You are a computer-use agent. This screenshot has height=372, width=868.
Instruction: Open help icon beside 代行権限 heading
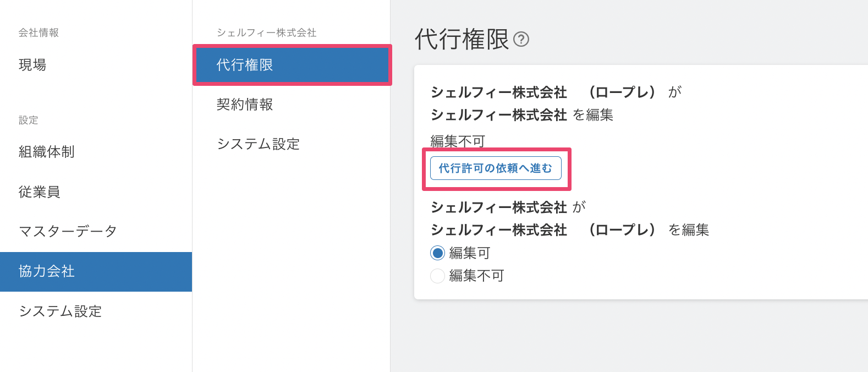click(x=521, y=39)
